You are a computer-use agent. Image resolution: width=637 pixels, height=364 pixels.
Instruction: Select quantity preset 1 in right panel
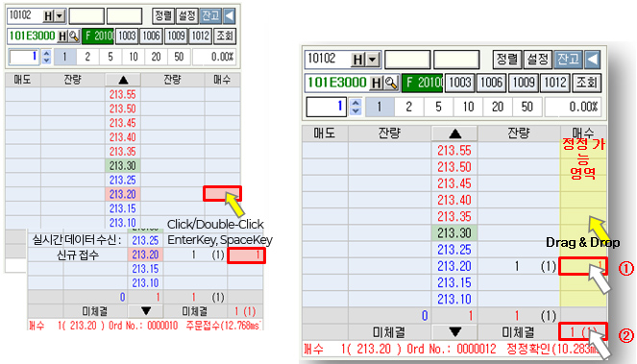click(380, 107)
